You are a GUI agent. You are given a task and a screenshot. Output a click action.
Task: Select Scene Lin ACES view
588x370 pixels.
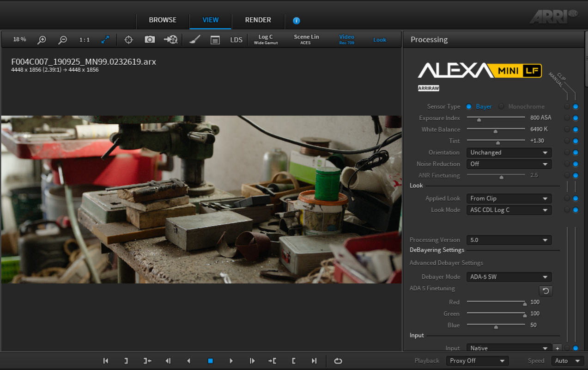coord(306,39)
